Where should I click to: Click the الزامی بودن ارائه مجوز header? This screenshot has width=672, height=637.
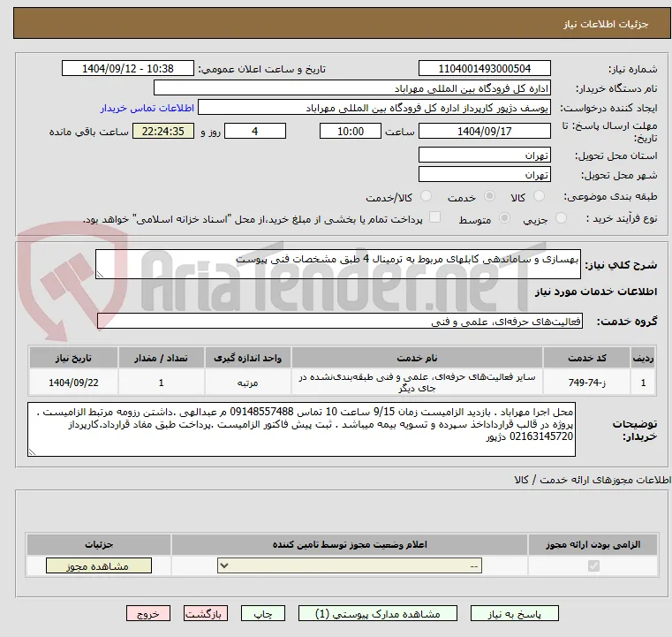593,544
